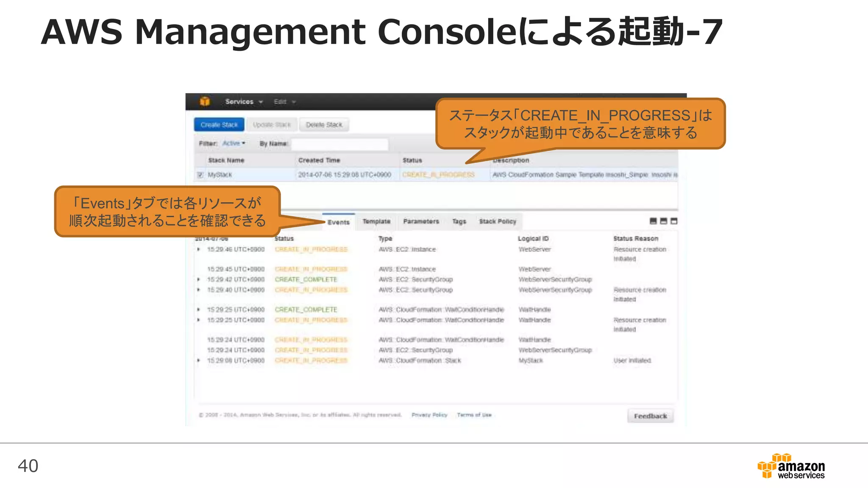Click the AWS::CloudFormation::Stack type cell
The image size is (868, 488).
(420, 360)
